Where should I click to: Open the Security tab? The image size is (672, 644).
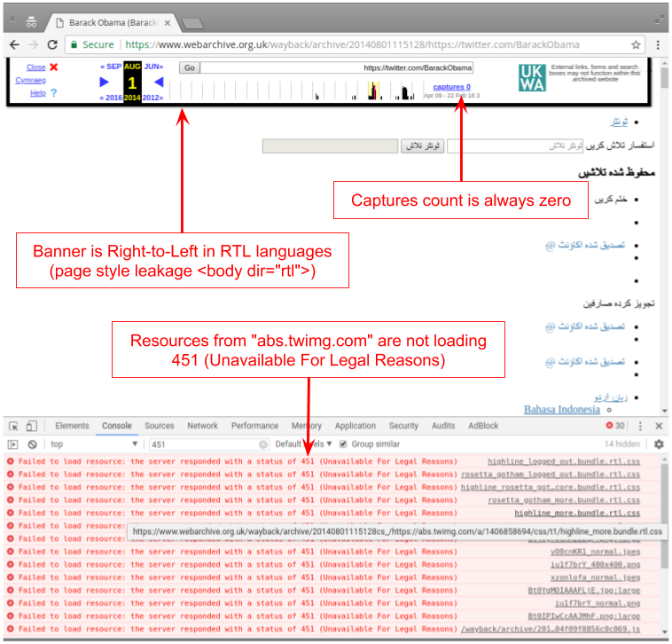click(403, 426)
